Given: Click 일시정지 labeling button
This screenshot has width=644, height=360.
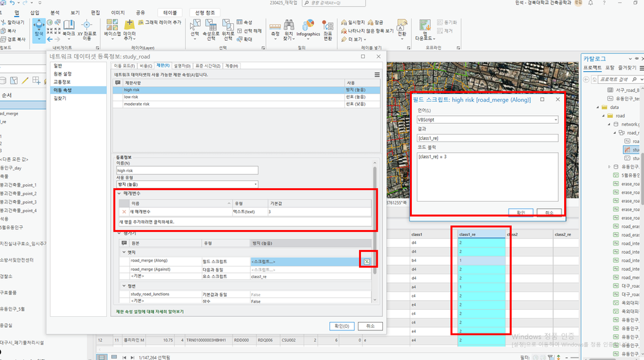Looking at the screenshot, I should click(x=353, y=22).
